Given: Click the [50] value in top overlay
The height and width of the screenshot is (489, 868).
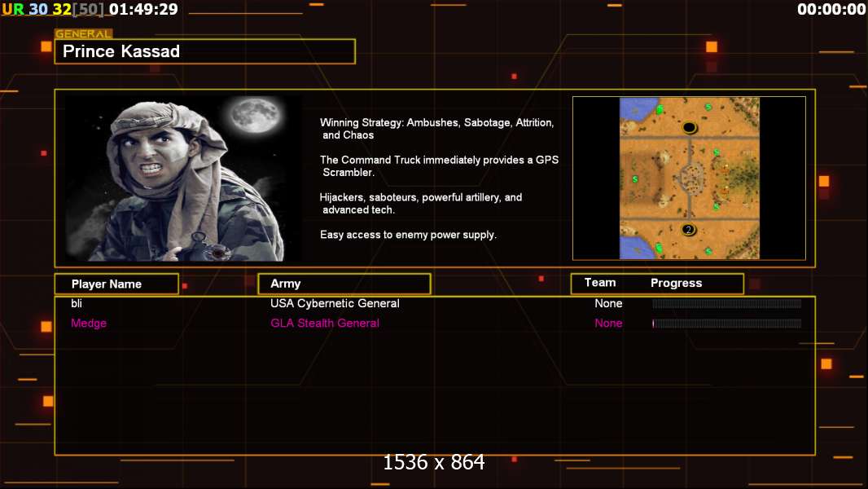Looking at the screenshot, I should click(88, 10).
